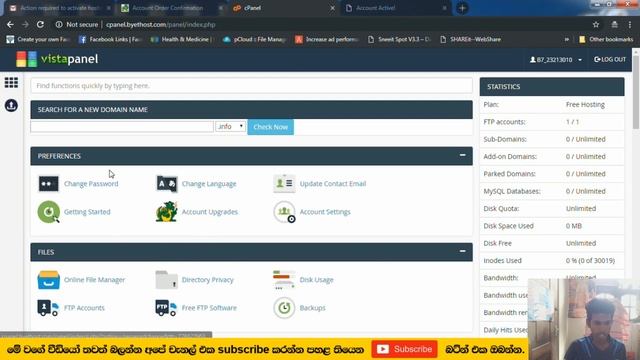The width and height of the screenshot is (640, 360).
Task: Show hidden bookmarks overflow chevron
Action: (567, 40)
